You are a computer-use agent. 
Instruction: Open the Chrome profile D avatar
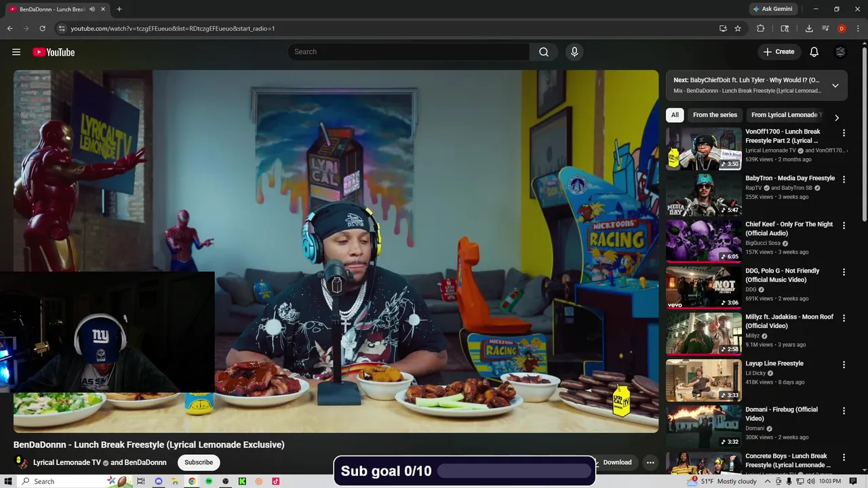tap(842, 28)
